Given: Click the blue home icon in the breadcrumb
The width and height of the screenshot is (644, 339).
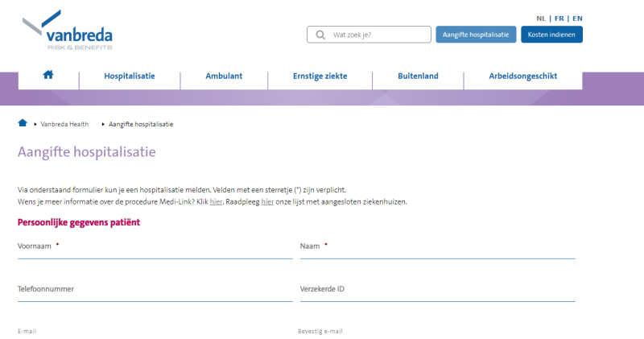Looking at the screenshot, I should pos(23,123).
